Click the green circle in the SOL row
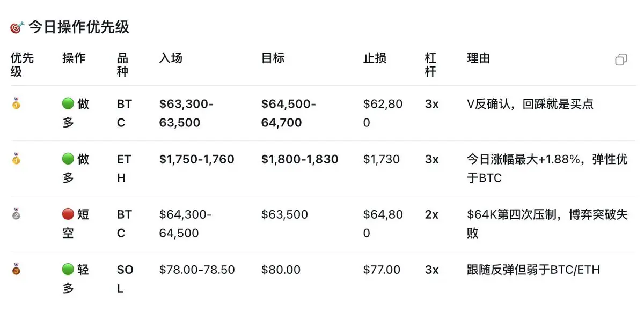The height and width of the screenshot is (335, 644). (68, 270)
